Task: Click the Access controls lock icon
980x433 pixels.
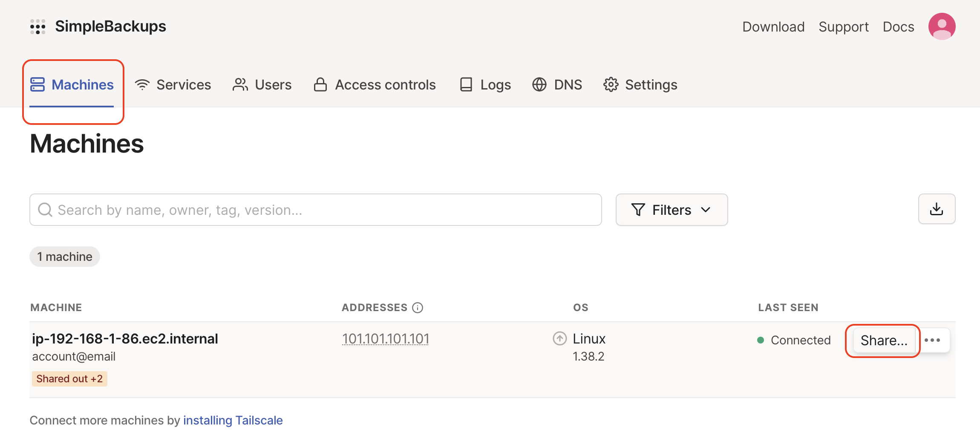Action: [320, 84]
